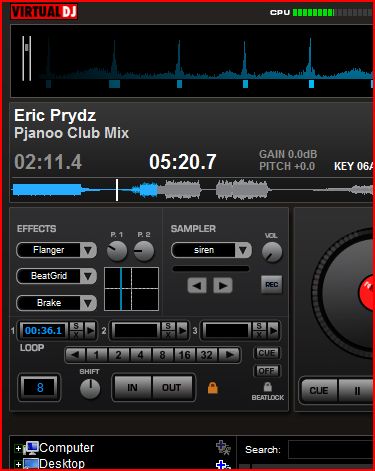Click the deck pause button
The height and width of the screenshot is (471, 375).
coord(356,390)
